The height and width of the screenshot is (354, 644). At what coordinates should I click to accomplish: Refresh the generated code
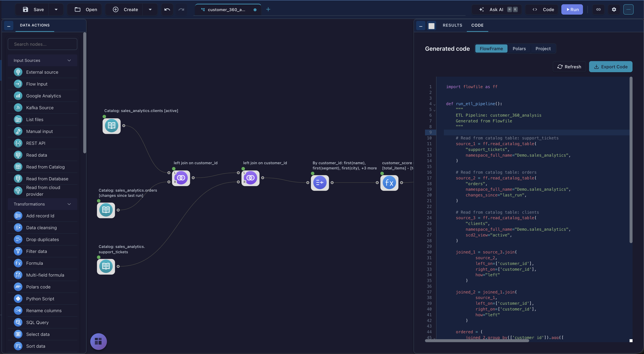(569, 67)
